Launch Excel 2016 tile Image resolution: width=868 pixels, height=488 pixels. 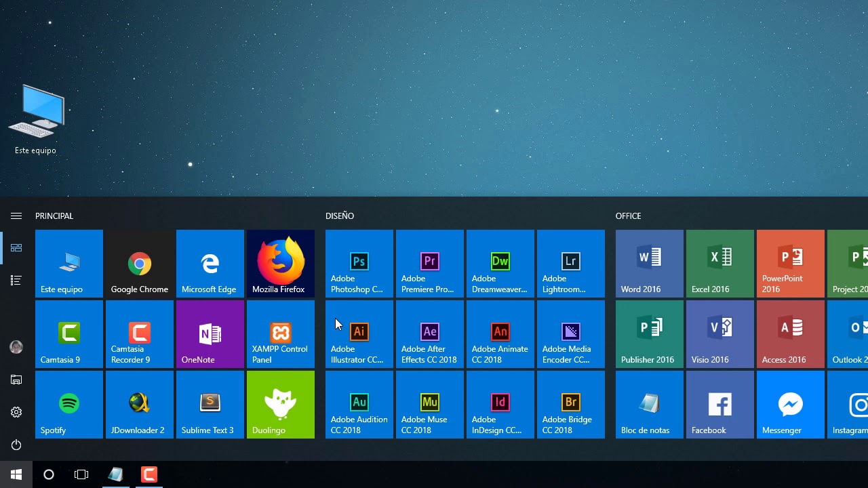click(720, 264)
